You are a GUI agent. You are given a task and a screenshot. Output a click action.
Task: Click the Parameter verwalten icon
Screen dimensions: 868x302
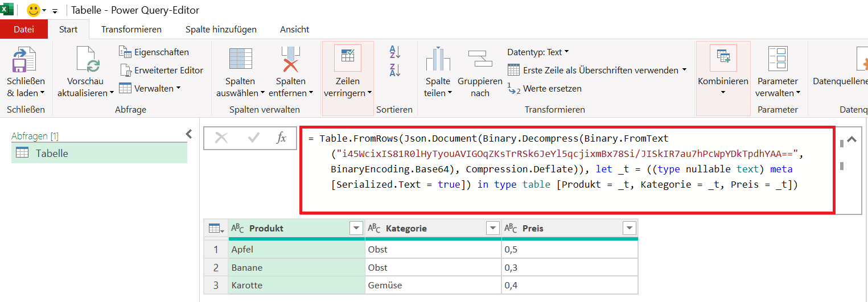[777, 59]
